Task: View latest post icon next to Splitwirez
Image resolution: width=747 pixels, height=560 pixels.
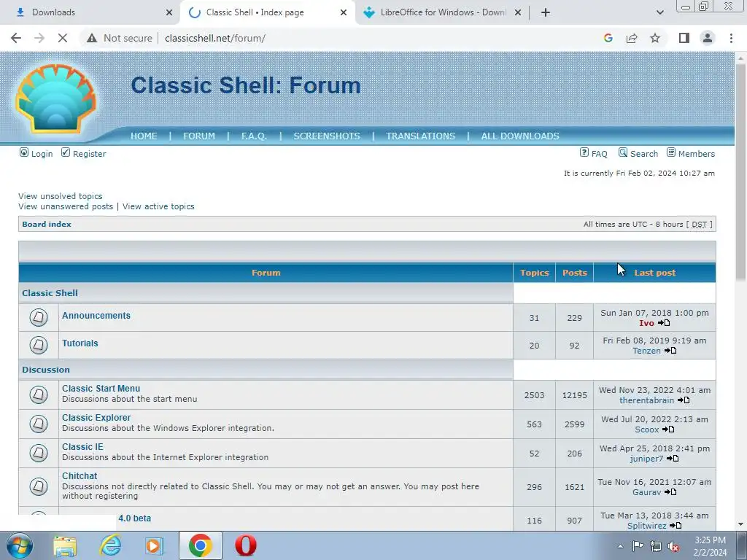Action: tap(676, 525)
